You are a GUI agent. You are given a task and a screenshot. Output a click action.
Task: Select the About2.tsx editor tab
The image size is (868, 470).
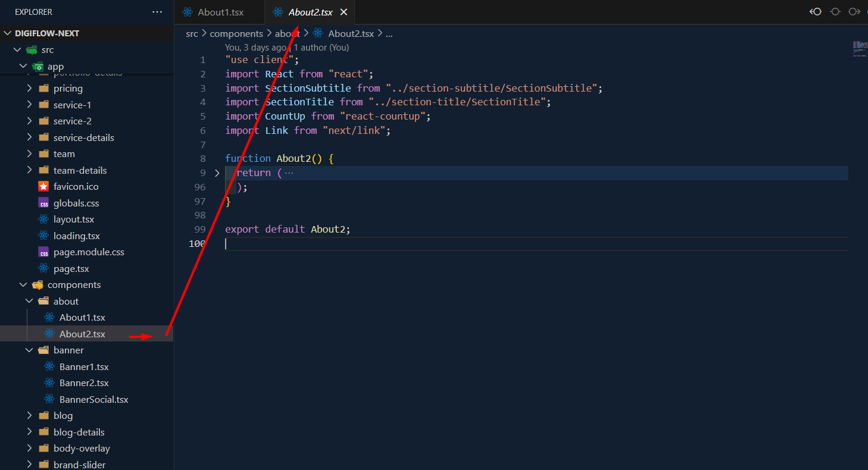[310, 12]
